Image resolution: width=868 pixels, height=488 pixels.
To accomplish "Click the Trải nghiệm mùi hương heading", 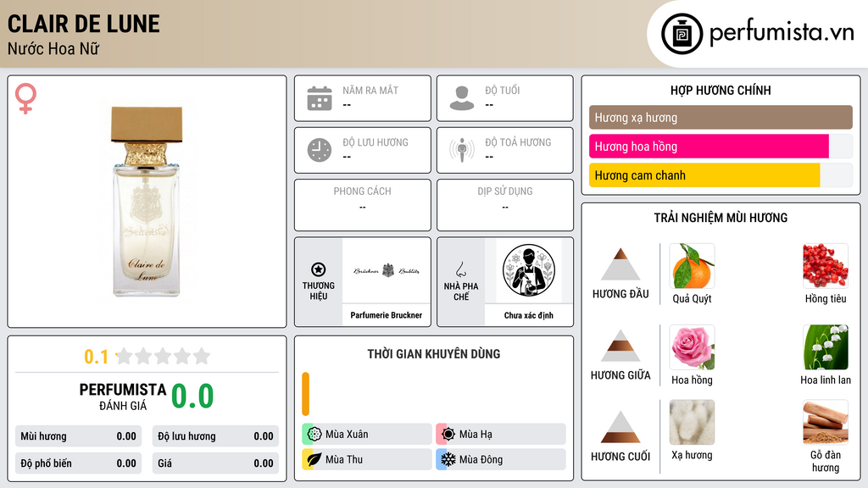I will point(721,218).
